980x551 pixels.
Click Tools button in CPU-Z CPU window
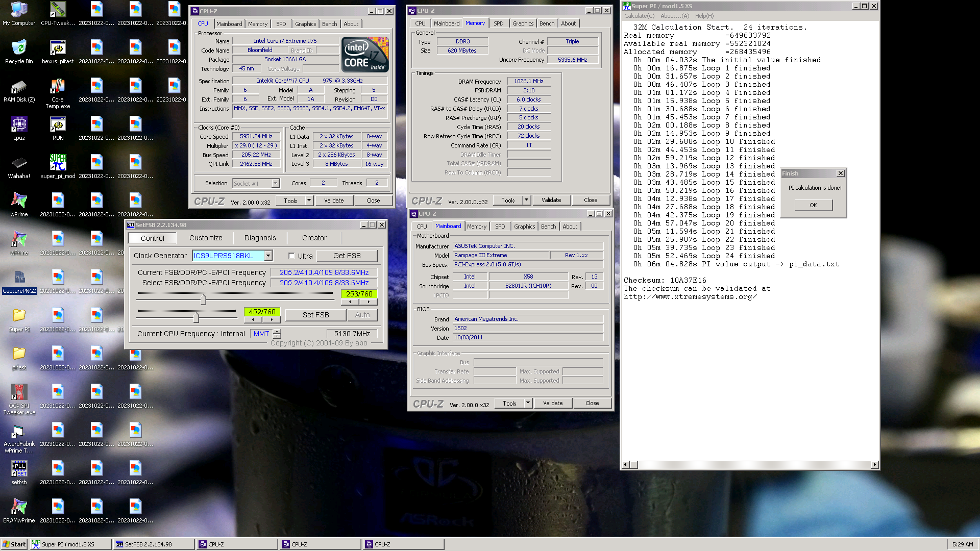tap(290, 201)
